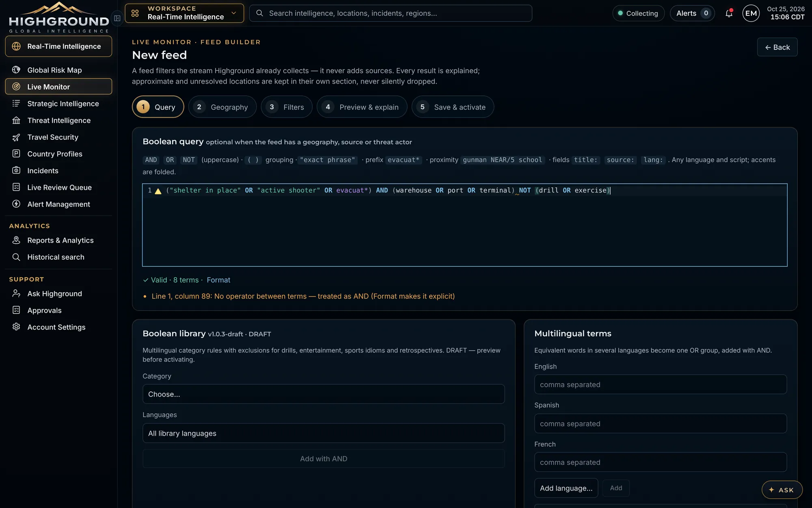Focus the English terms field
The width and height of the screenshot is (812, 508).
tap(660, 384)
